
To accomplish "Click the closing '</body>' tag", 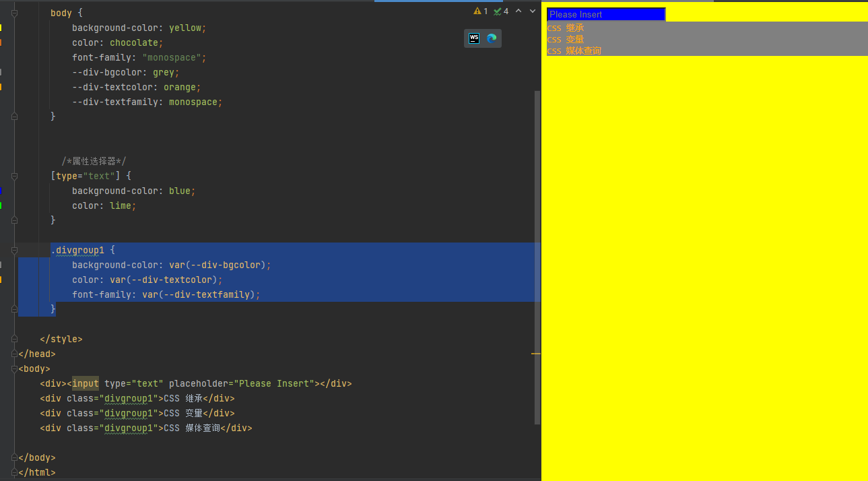I will 37,457.
